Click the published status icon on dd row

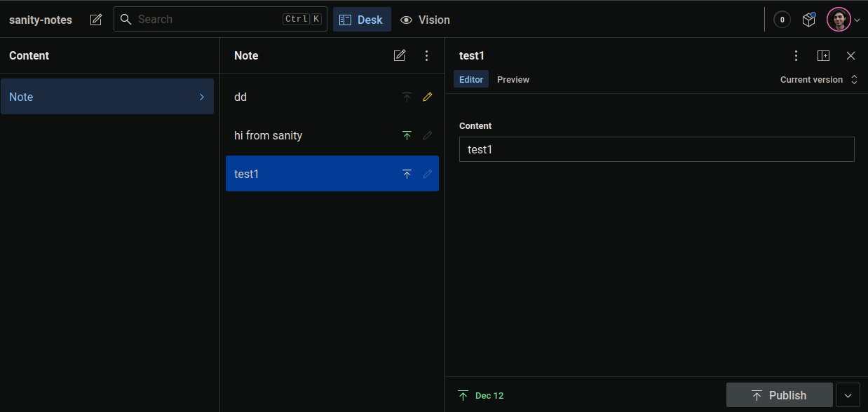point(407,97)
